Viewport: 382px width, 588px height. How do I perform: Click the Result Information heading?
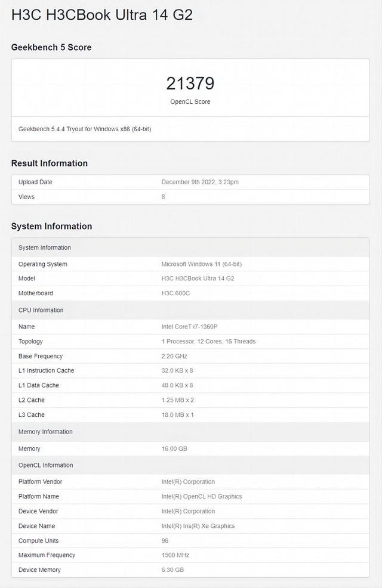(x=50, y=163)
